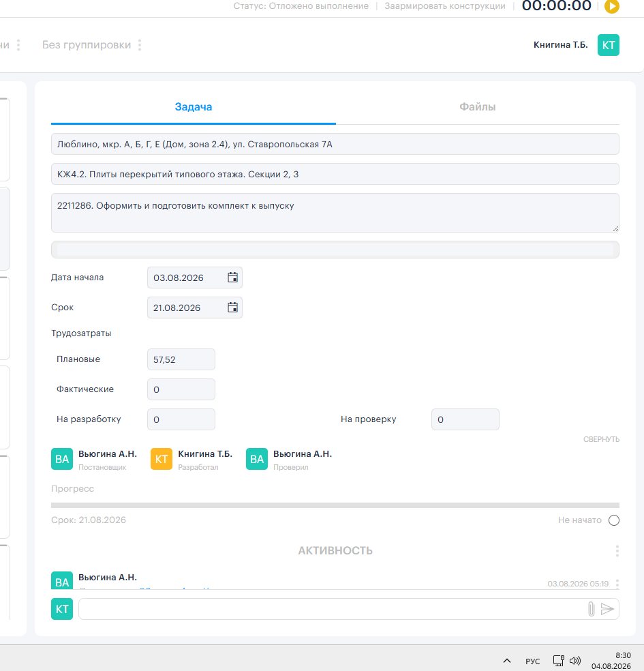Click Статус: Отложено выполнение label
Screen dimensions: 644x671
tap(301, 6)
